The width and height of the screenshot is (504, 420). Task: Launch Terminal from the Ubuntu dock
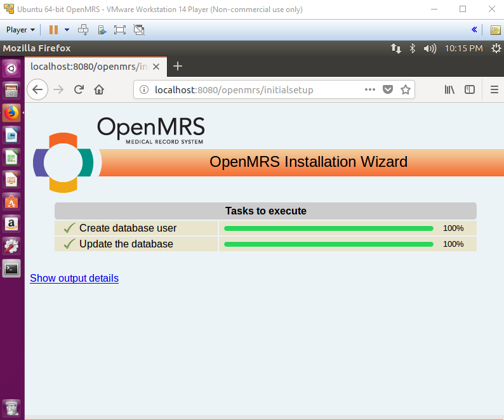click(x=11, y=268)
